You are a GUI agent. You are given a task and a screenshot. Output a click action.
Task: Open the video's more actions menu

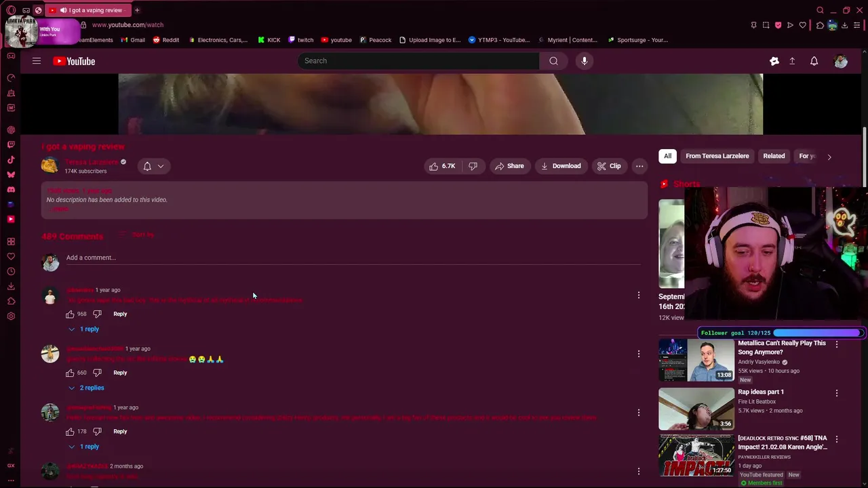tap(639, 166)
